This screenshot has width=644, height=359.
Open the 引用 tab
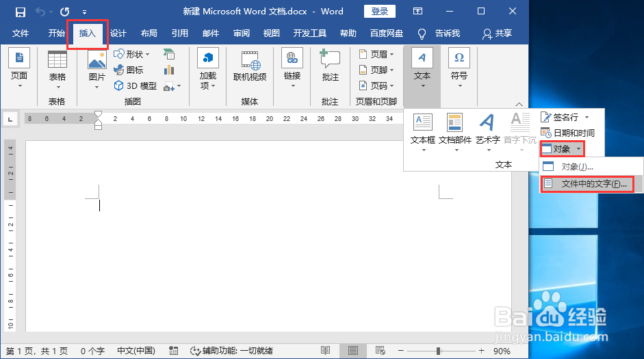(x=180, y=34)
